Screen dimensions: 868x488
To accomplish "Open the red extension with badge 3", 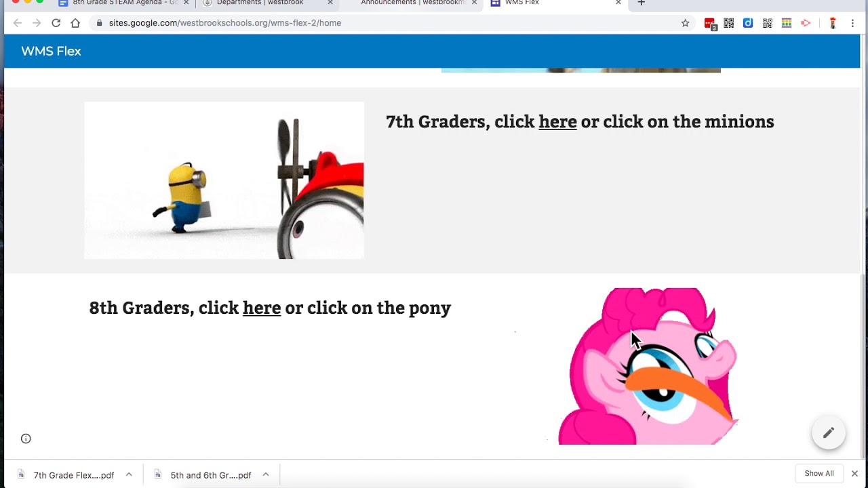I will coord(710,24).
